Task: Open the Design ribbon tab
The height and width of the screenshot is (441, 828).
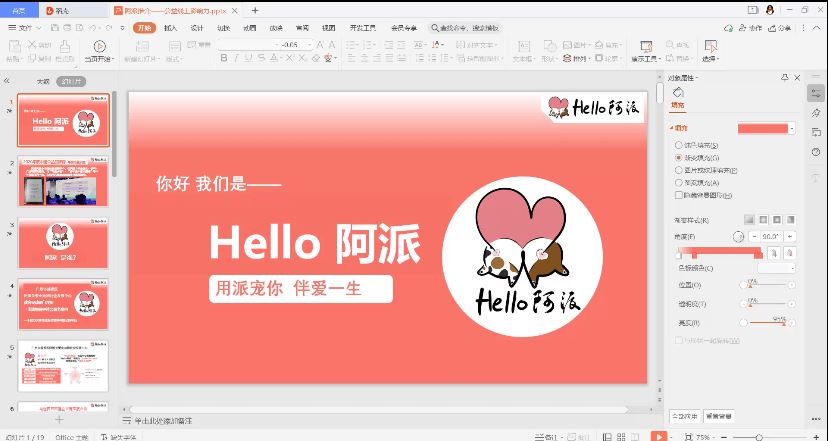Action: [197, 27]
